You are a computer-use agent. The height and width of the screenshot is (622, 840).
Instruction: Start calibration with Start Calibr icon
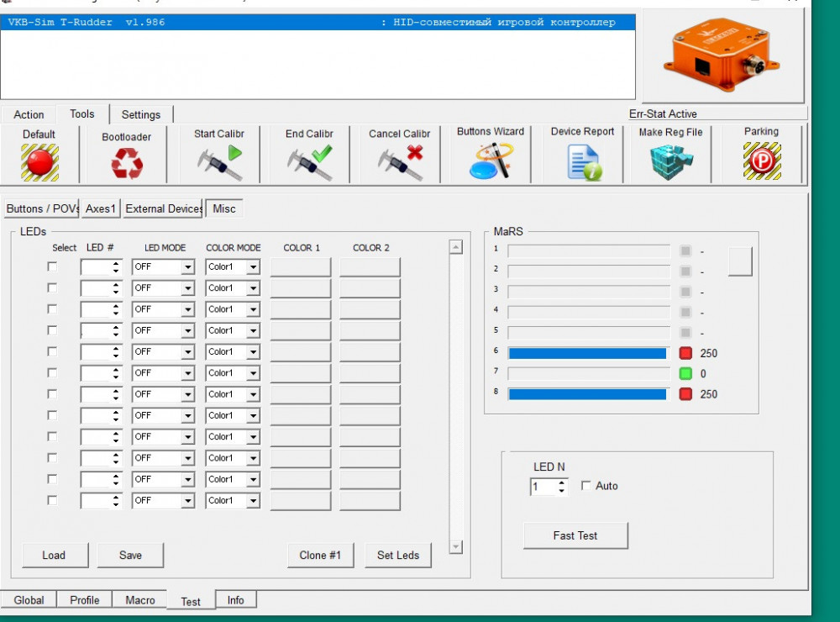219,162
